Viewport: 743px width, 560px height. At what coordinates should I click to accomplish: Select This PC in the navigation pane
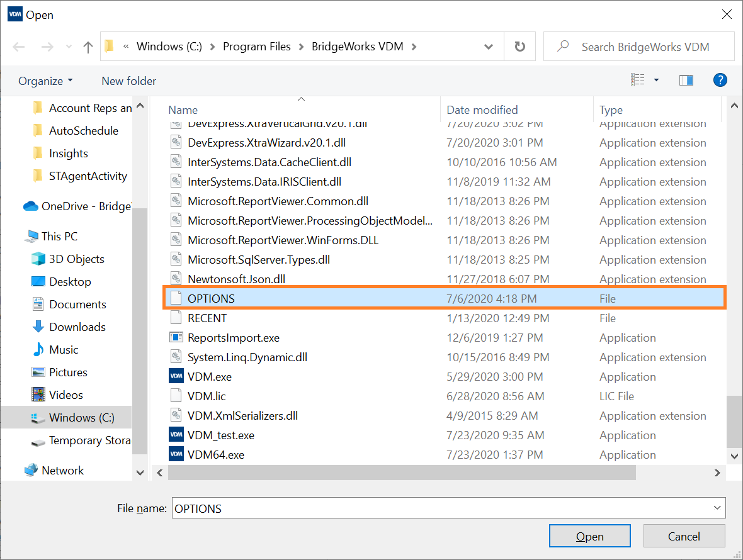coord(51,236)
